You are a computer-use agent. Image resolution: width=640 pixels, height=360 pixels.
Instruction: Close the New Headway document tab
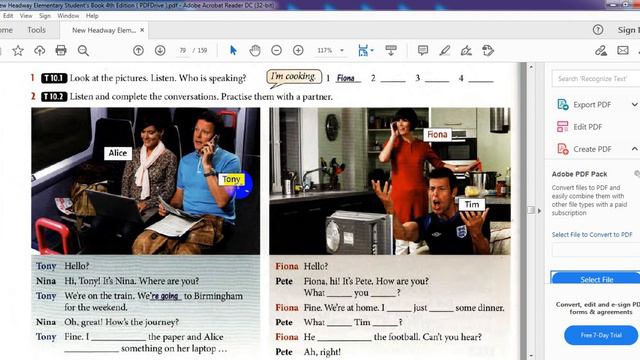tap(142, 30)
